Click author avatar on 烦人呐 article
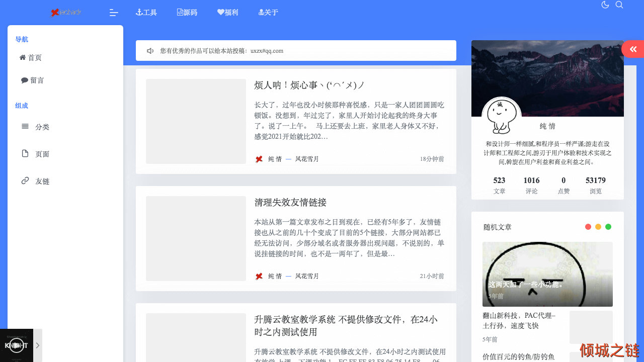Viewport: 644px width, 362px height. click(x=259, y=159)
